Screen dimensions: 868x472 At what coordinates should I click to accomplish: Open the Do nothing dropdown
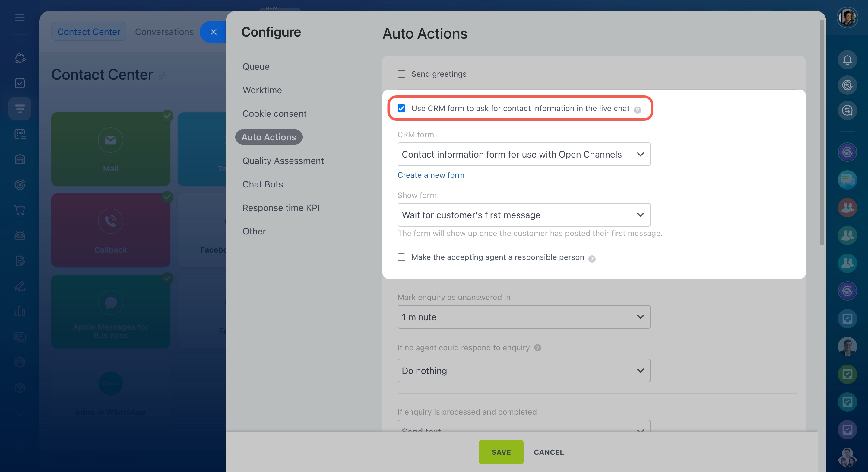pos(524,371)
